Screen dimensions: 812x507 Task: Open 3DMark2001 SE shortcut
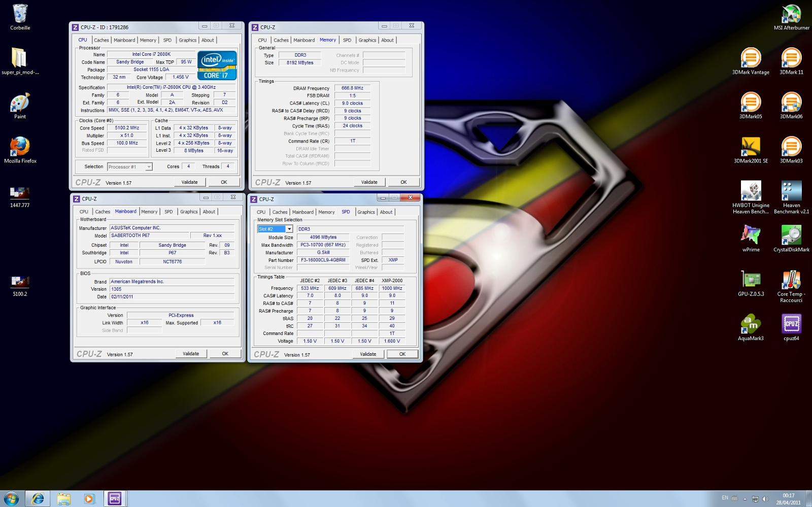click(751, 150)
